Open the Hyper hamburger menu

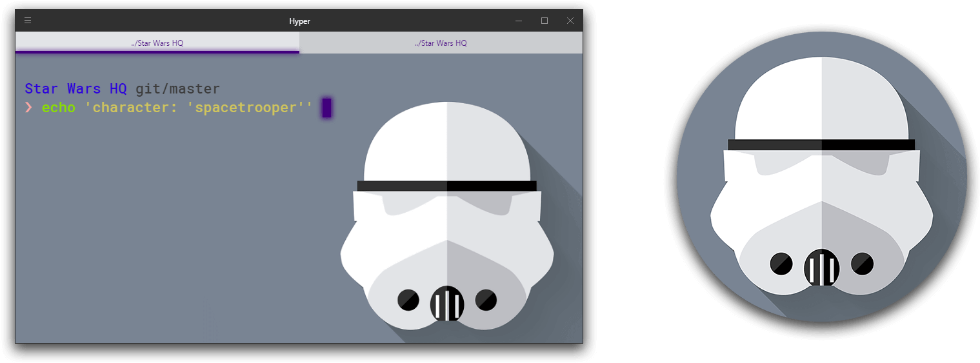point(28,21)
